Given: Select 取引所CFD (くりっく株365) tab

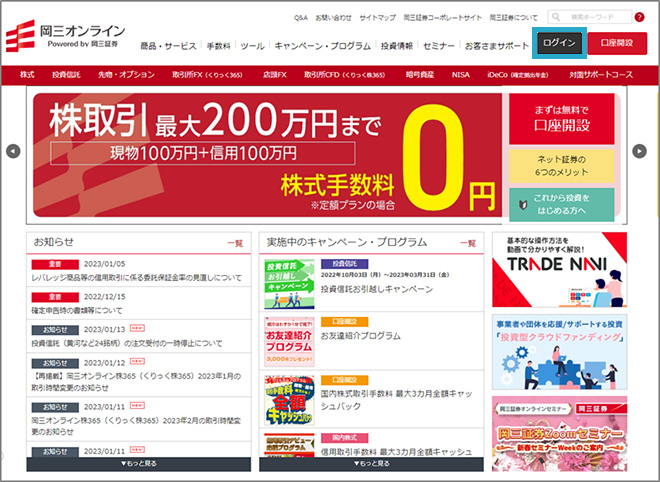Looking at the screenshot, I should click(x=345, y=75).
